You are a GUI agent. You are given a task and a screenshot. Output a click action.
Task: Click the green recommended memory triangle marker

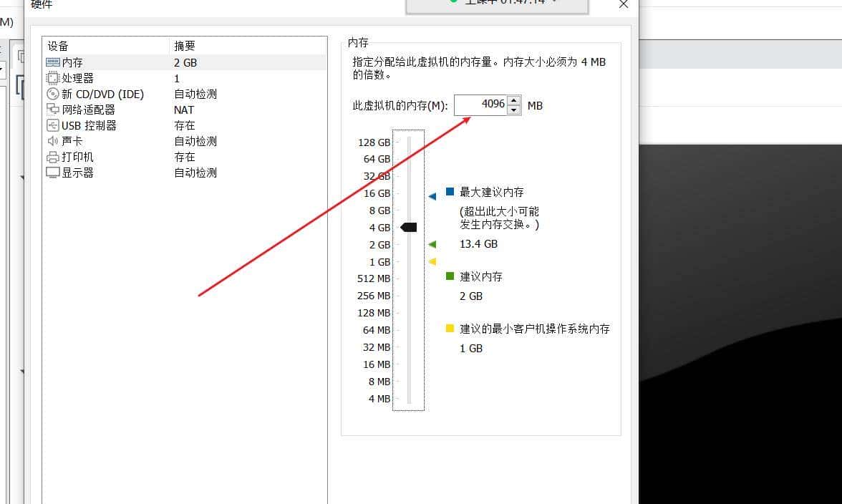coord(432,244)
